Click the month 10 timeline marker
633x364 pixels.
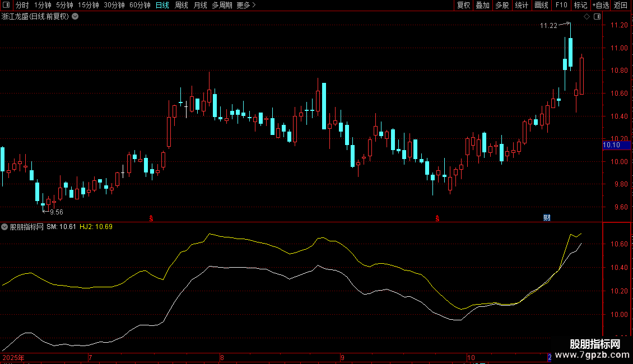(471, 357)
